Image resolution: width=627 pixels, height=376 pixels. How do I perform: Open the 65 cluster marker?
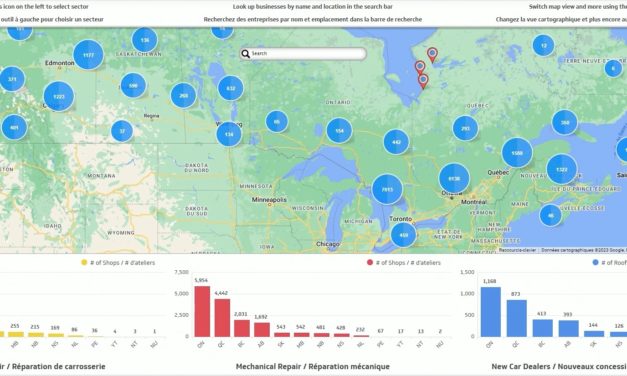pyautogui.click(x=277, y=122)
